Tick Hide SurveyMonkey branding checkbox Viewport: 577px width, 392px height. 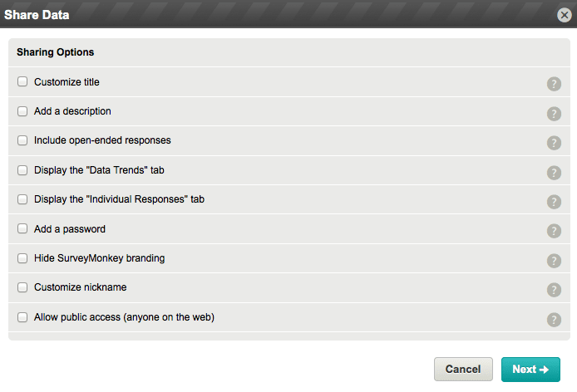point(22,258)
